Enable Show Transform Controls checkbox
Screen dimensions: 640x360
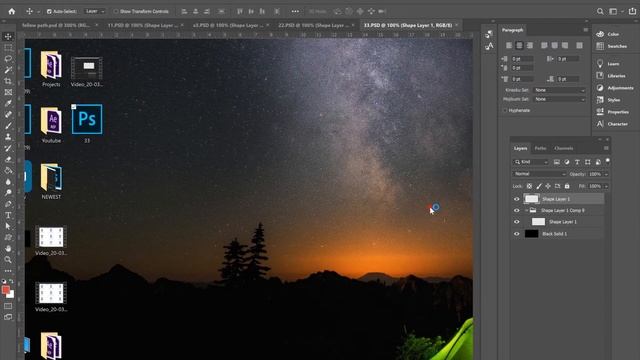pos(116,11)
